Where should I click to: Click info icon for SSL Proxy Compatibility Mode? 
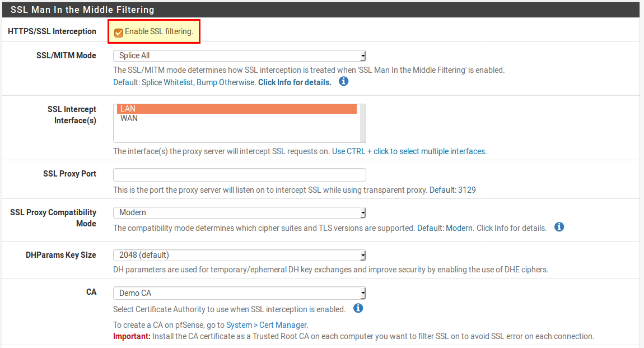[559, 227]
